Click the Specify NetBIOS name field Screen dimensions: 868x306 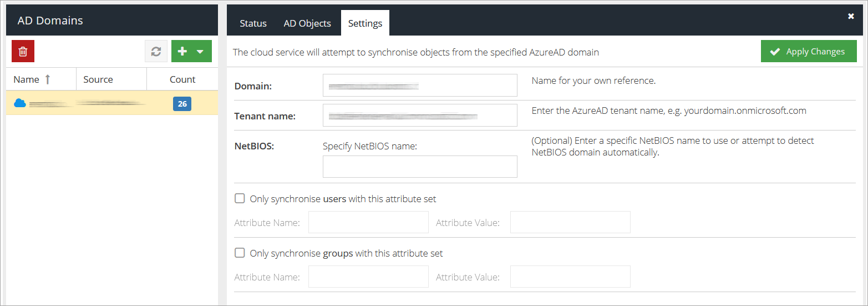[x=420, y=167]
